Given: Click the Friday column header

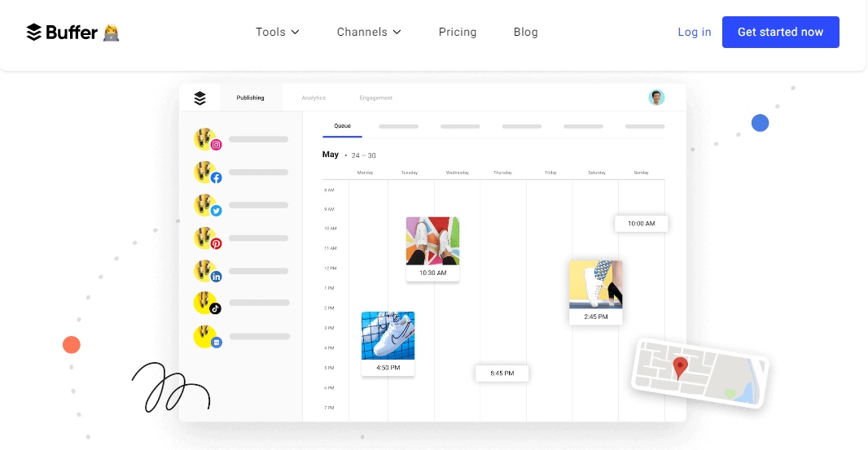Looking at the screenshot, I should (550, 173).
